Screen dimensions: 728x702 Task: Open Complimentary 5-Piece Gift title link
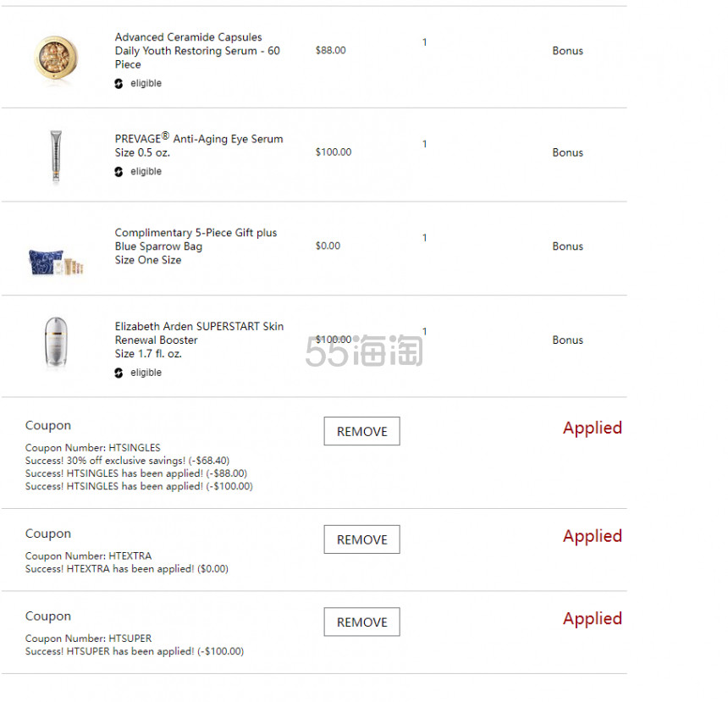196,240
